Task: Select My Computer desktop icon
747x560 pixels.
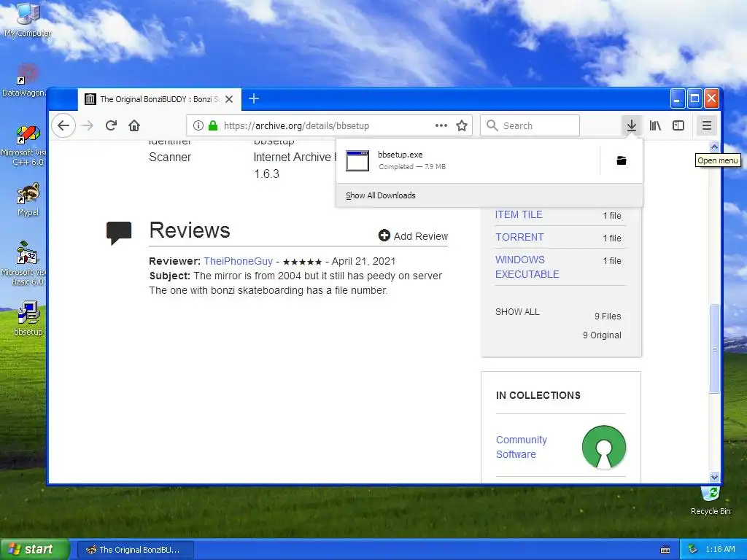Action: [28, 19]
